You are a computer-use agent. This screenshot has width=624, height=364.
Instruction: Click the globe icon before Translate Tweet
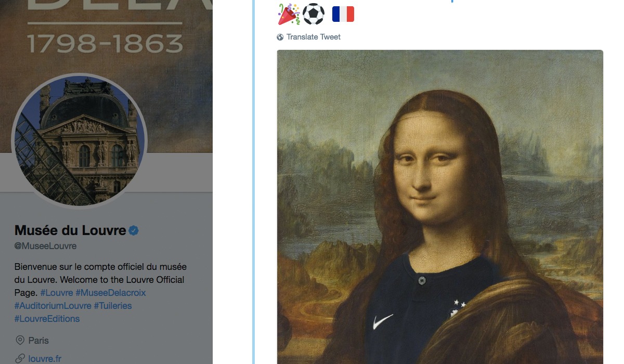[x=280, y=37]
